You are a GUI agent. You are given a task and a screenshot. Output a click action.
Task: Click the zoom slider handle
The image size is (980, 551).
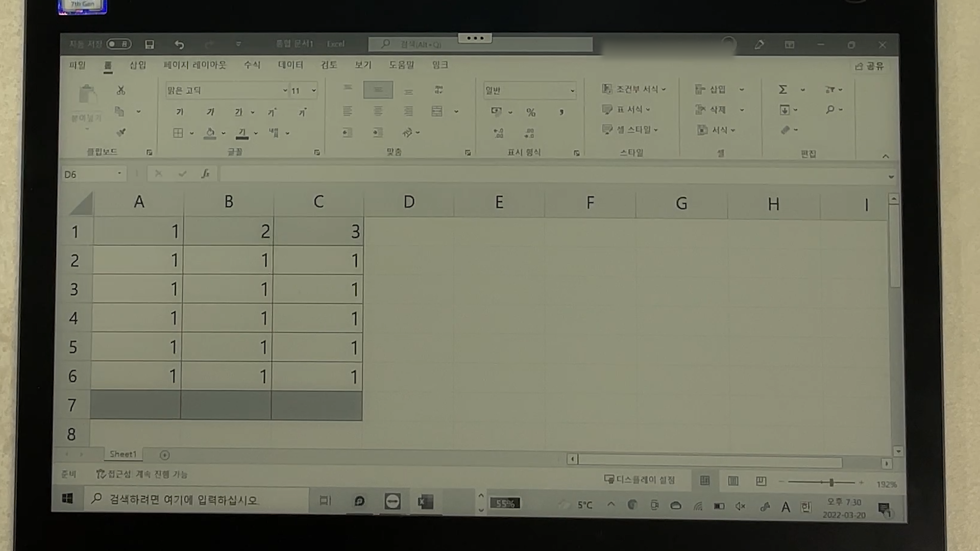click(831, 482)
